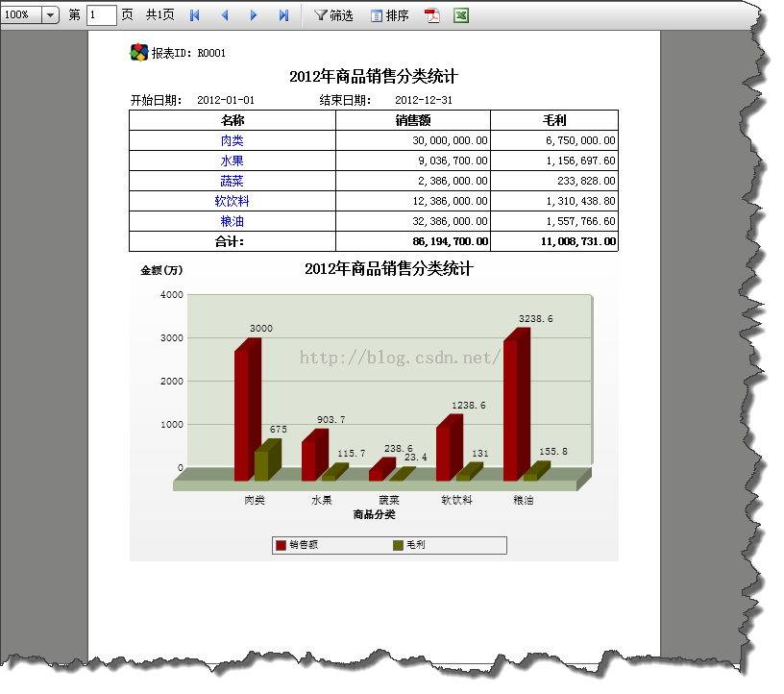Open the 水果 category link
784x694 pixels.
point(232,161)
